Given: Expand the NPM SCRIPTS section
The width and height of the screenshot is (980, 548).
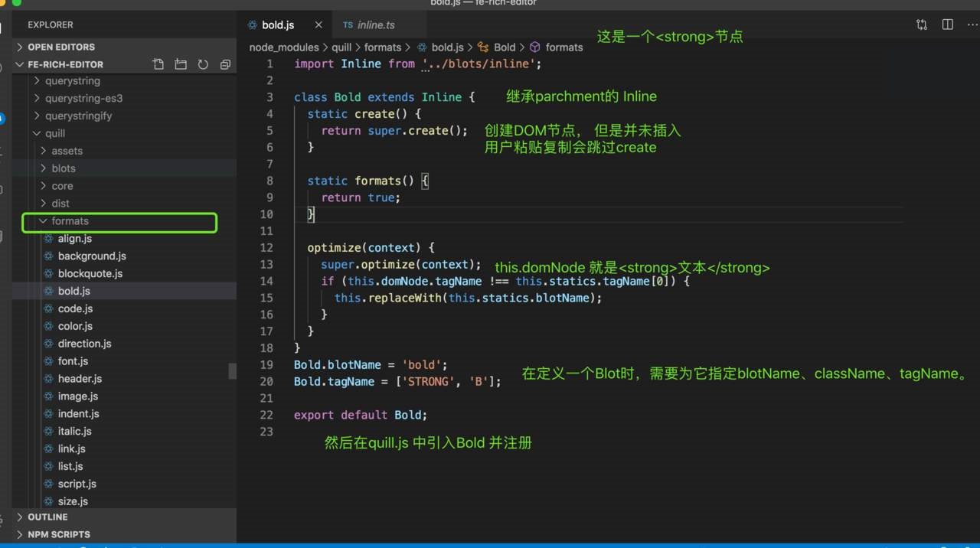Looking at the screenshot, I should coord(58,534).
